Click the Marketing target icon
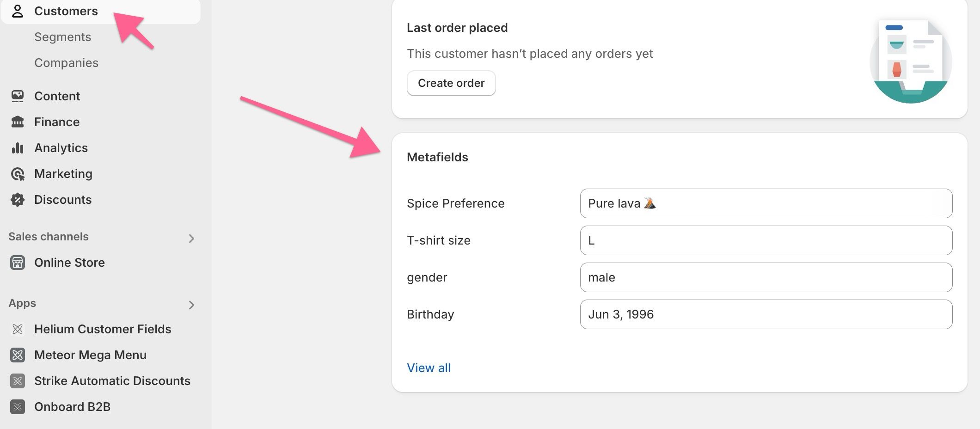 point(18,174)
